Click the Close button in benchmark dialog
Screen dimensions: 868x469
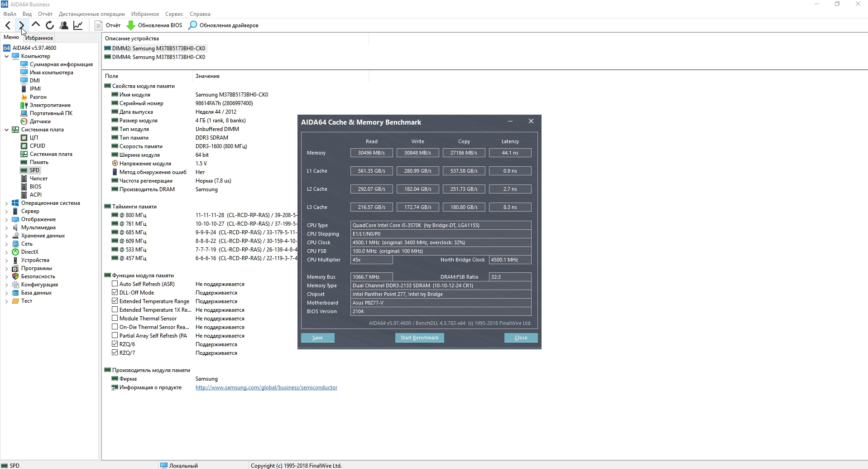[521, 338]
